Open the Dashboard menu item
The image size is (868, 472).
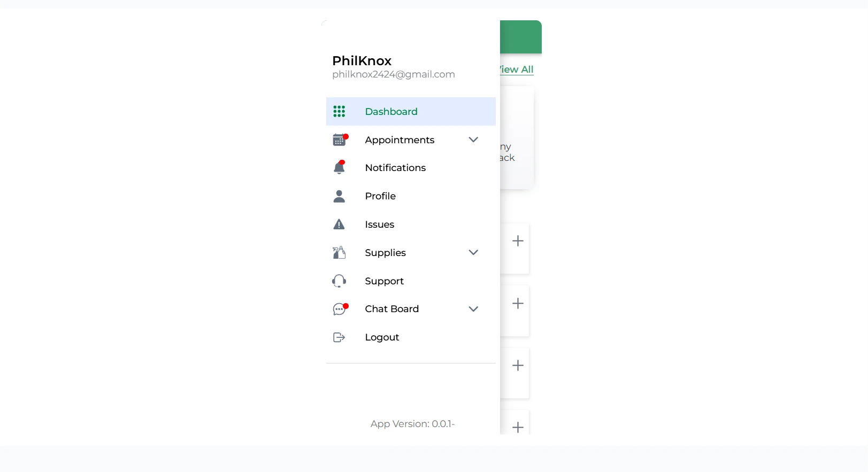coord(391,111)
